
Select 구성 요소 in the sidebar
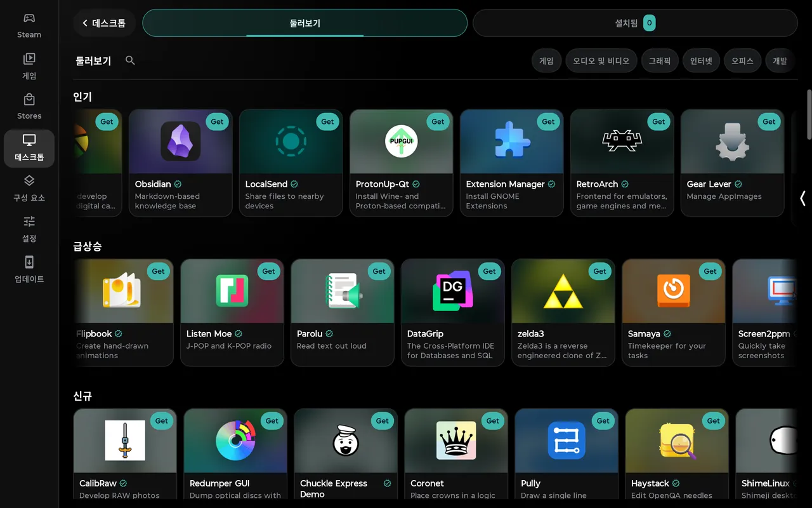29,189
